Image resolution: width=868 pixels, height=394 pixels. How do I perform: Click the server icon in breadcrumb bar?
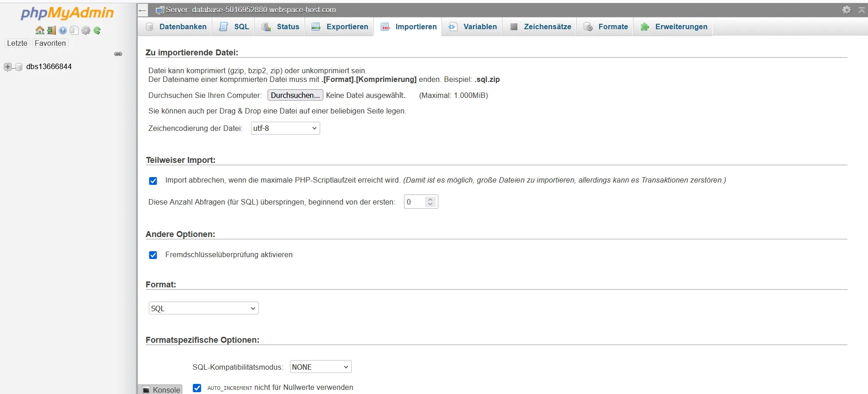(159, 10)
